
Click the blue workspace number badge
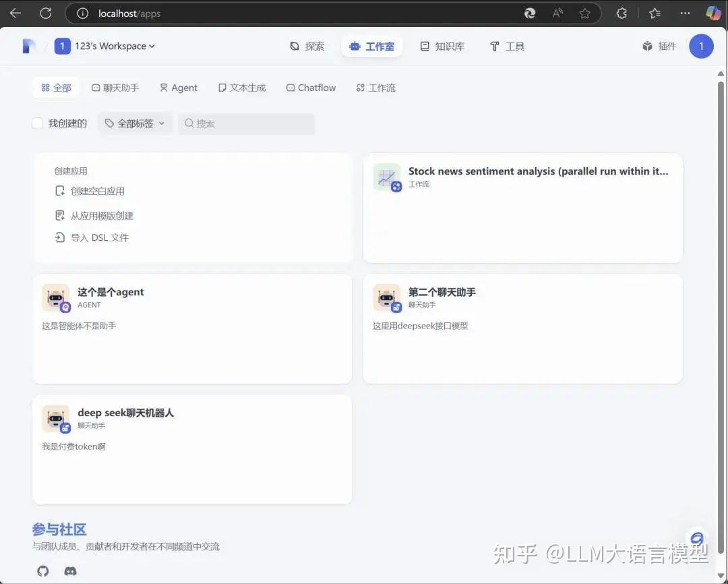coord(62,46)
